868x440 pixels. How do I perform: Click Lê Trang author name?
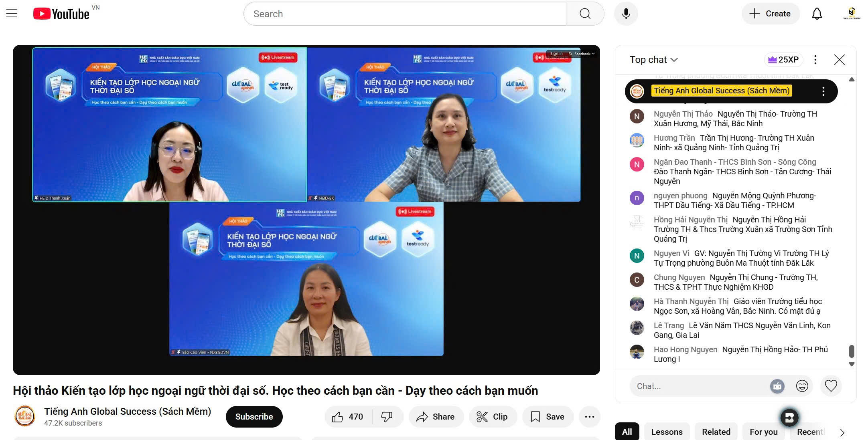pos(669,325)
